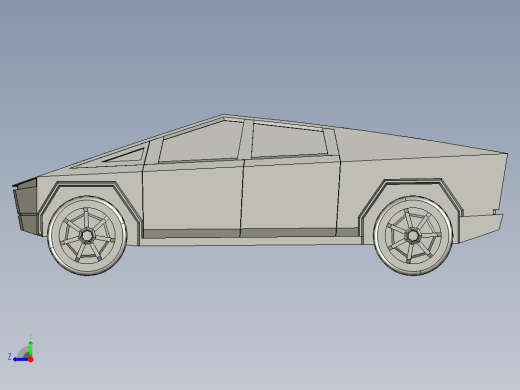The height and width of the screenshot is (390, 520).
Task: Select the rear bumper face
Action: [x=480, y=228]
